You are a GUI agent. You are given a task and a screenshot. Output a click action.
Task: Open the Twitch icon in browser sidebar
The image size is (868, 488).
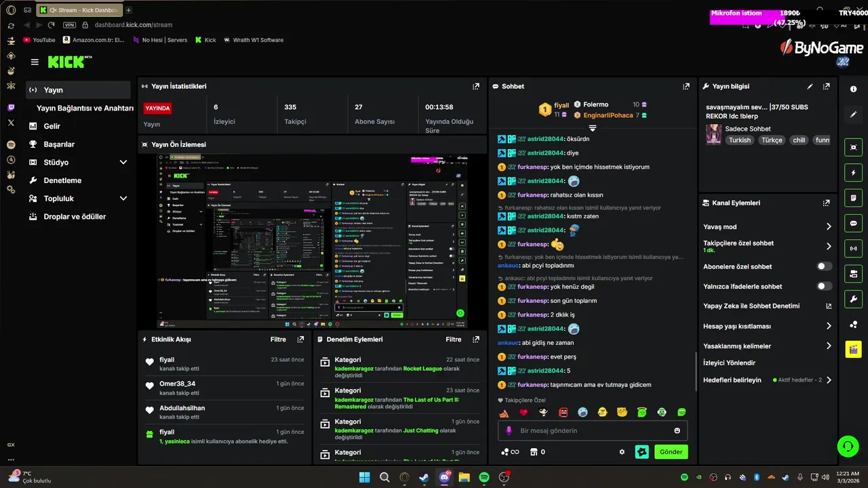coord(11,108)
